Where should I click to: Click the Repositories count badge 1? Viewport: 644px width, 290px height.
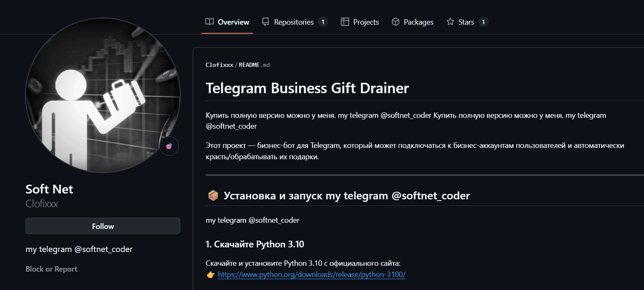(323, 22)
